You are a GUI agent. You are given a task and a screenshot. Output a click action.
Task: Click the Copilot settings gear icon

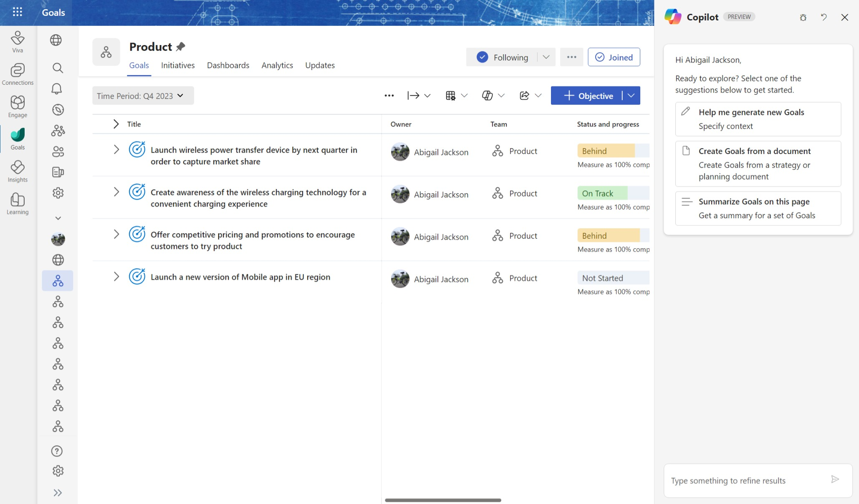(x=803, y=17)
